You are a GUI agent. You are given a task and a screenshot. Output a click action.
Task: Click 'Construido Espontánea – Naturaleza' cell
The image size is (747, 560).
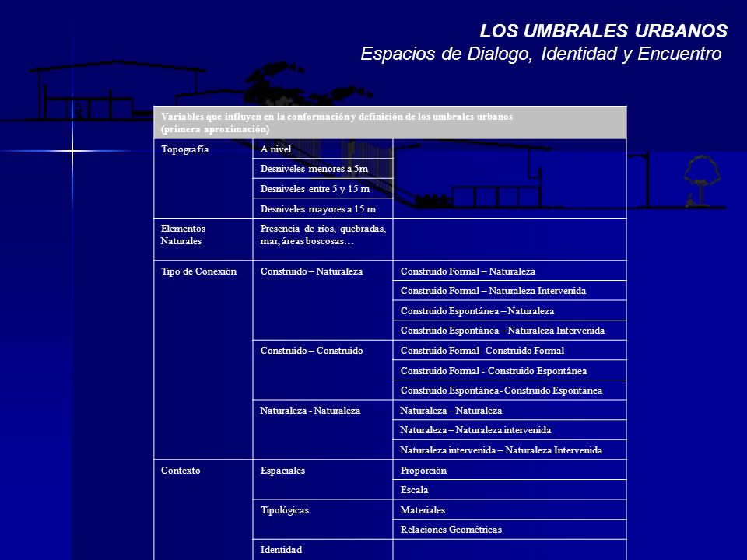510,310
